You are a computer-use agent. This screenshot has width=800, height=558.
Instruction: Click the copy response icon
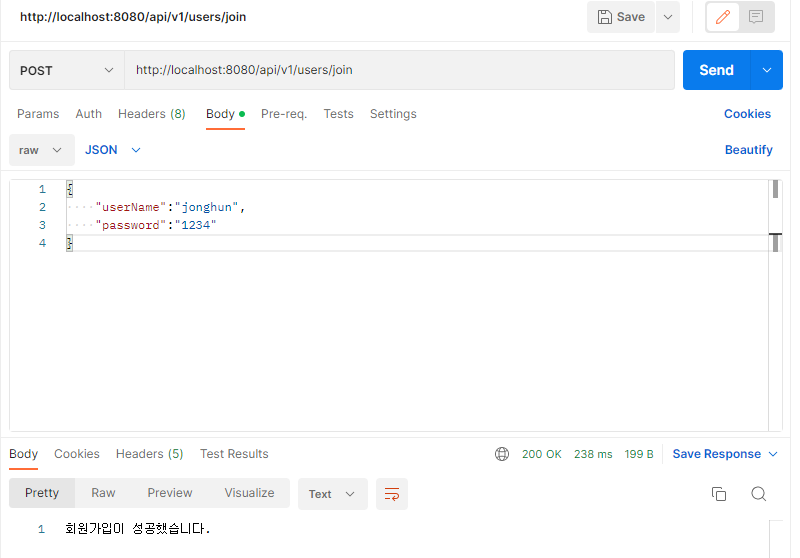pos(719,494)
